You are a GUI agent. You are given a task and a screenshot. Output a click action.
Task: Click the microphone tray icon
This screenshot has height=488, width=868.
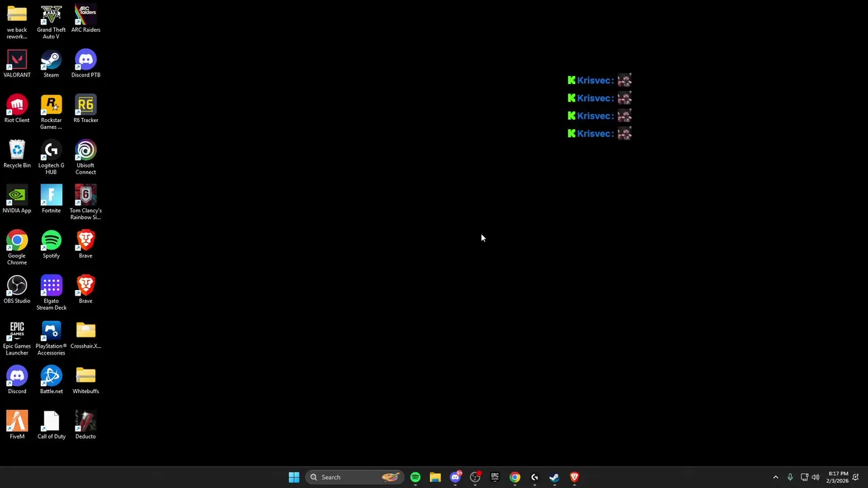point(790,477)
